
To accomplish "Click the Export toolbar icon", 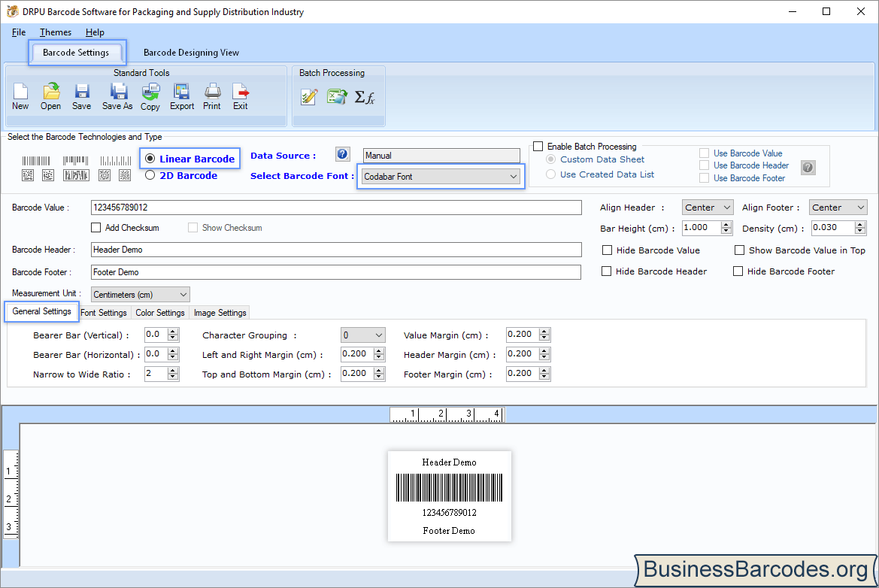I will [182, 96].
